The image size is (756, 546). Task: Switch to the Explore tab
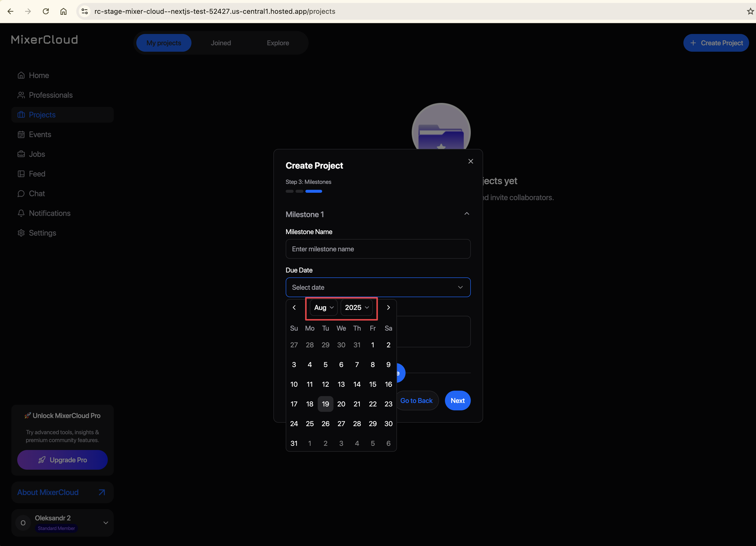pyautogui.click(x=278, y=43)
